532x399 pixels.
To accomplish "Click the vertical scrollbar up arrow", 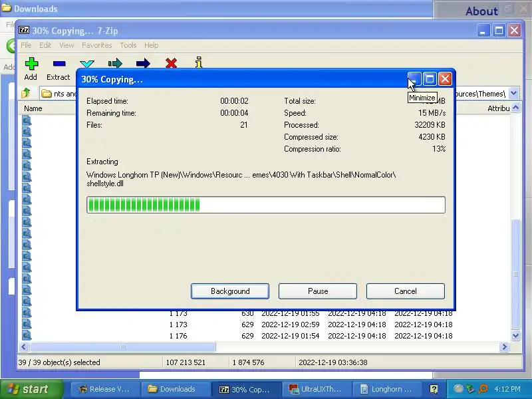I will pos(515,108).
